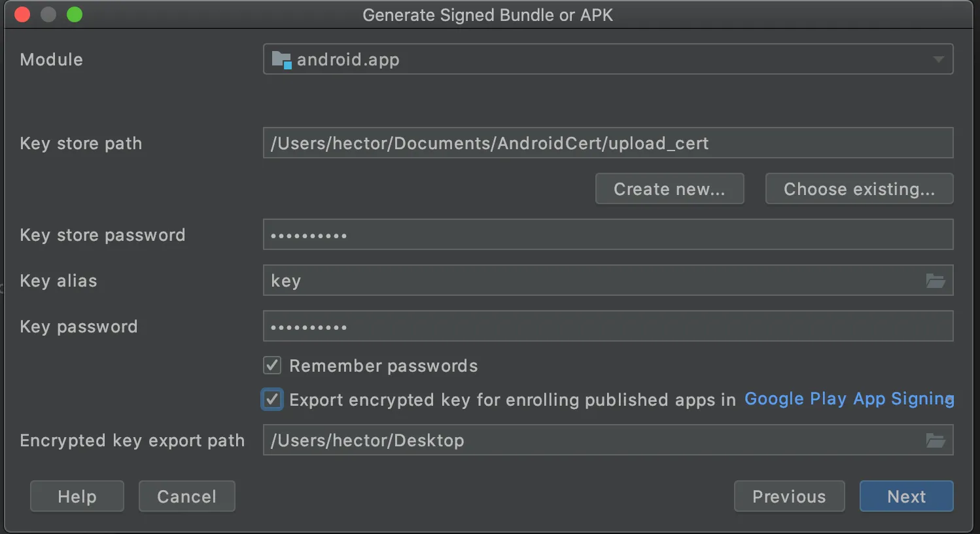Open the android.app module combo box
The height and width of the screenshot is (534, 980).
tap(607, 60)
